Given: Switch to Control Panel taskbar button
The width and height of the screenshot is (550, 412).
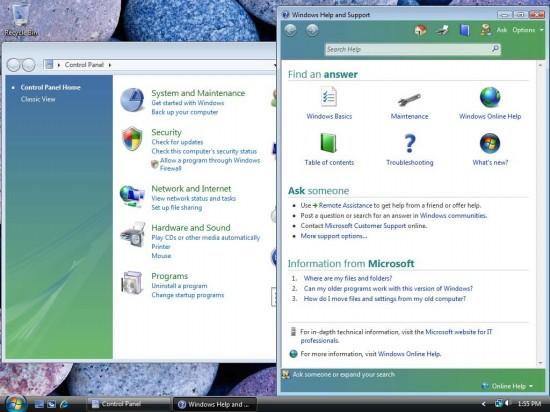Looking at the screenshot, I should (x=129, y=404).
